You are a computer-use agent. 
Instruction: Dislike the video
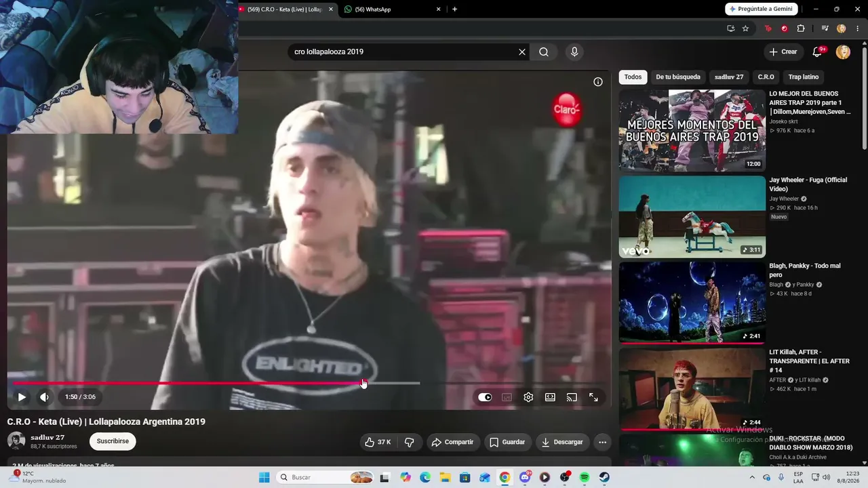[x=410, y=442]
